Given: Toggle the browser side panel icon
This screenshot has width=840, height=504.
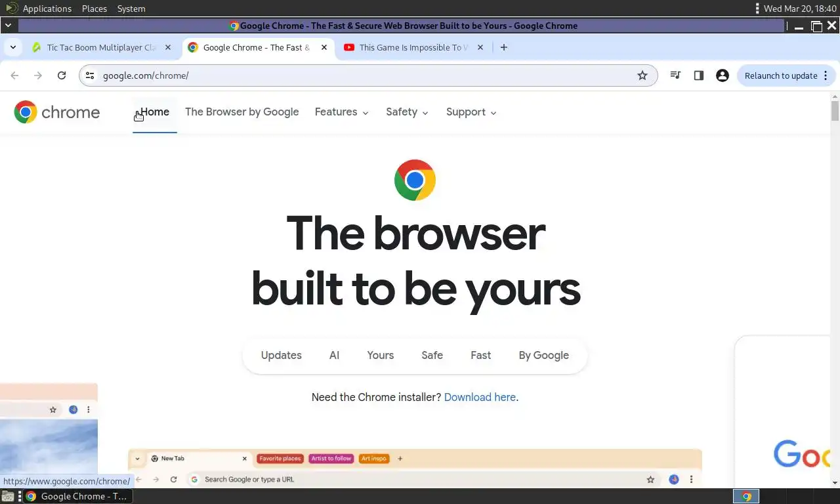Looking at the screenshot, I should click(x=699, y=75).
